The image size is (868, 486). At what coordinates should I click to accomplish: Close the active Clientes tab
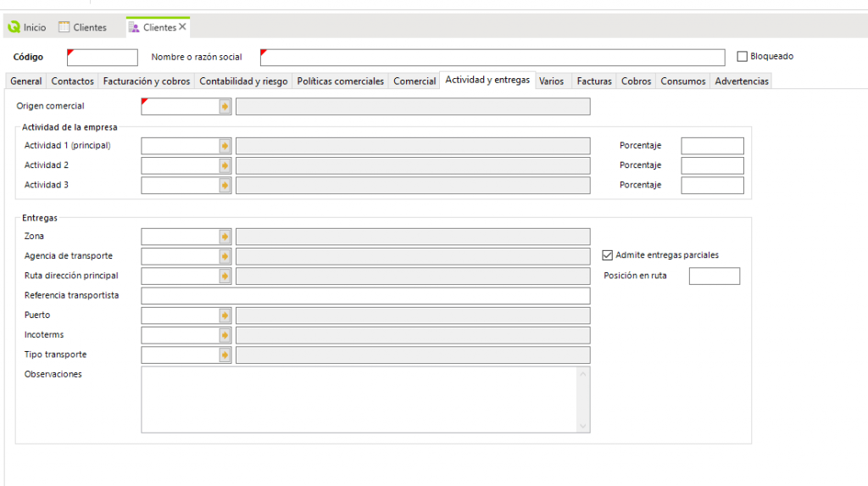pyautogui.click(x=182, y=26)
